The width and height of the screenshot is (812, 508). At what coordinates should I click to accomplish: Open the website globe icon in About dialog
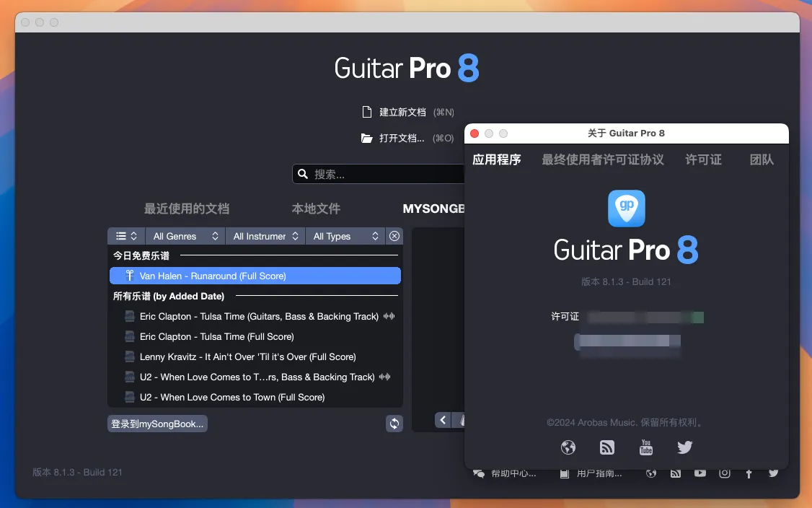pos(568,447)
